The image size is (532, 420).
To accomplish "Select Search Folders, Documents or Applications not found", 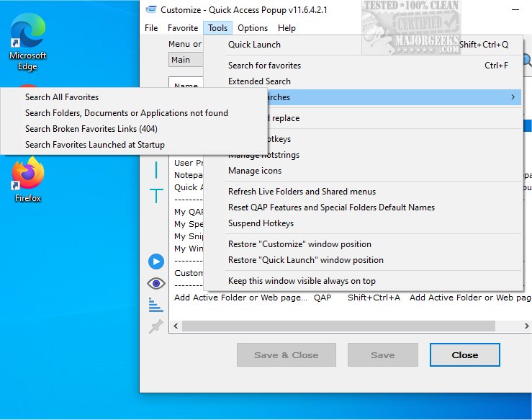I will coord(135,112).
